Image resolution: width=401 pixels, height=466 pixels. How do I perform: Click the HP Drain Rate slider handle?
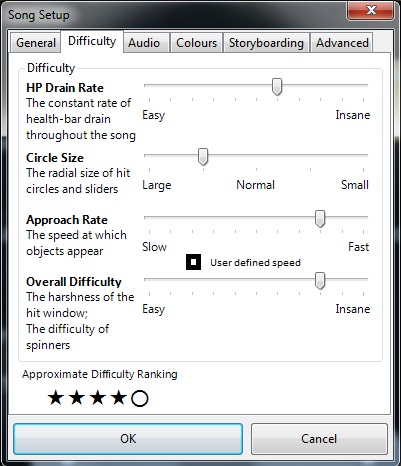(x=277, y=87)
